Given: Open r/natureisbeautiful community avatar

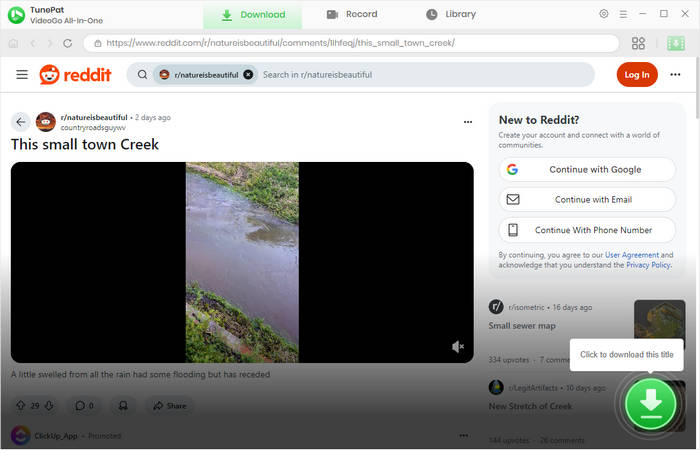Looking at the screenshot, I should coord(46,121).
